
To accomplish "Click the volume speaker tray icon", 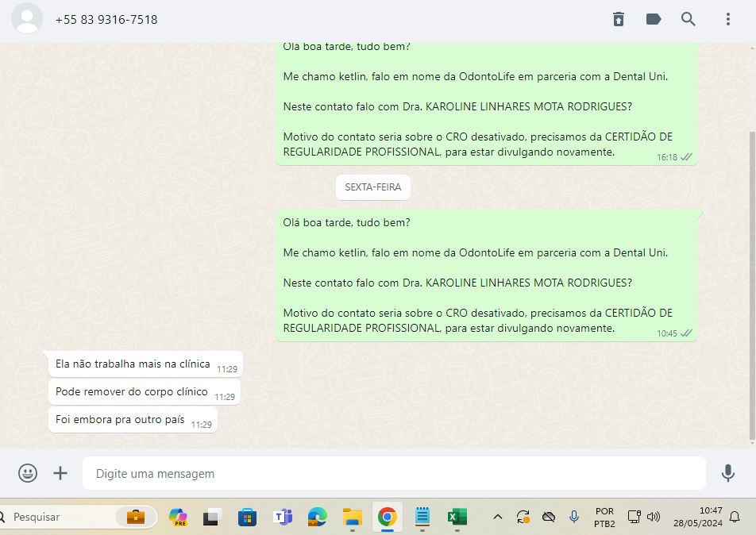I will [x=654, y=518].
